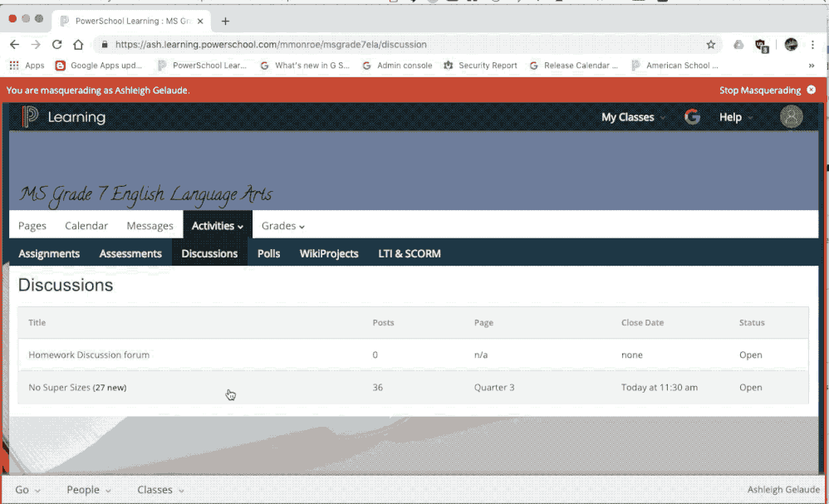
Task: Click the browser reload icon
Action: (x=57, y=45)
